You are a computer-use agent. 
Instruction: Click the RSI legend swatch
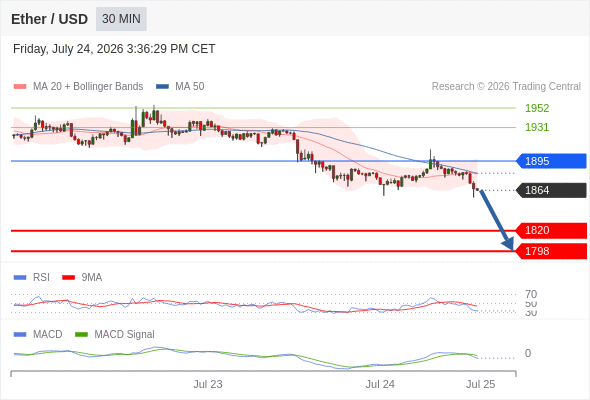point(20,278)
